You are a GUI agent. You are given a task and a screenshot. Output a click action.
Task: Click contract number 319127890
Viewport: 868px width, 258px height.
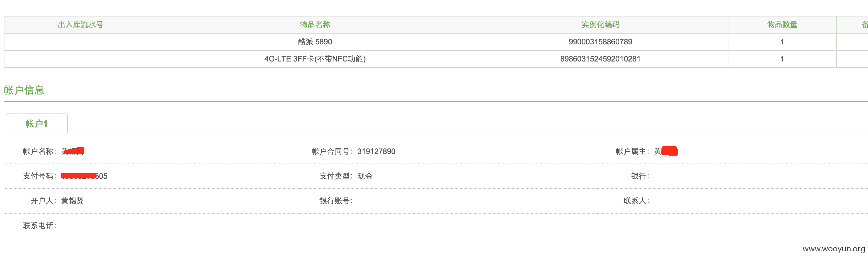[x=376, y=151]
